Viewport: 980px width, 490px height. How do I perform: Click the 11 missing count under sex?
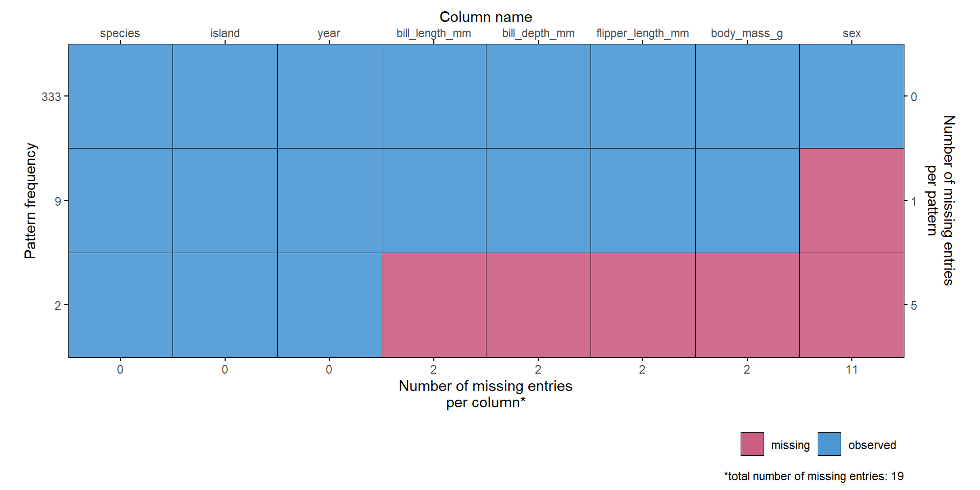[x=851, y=370]
